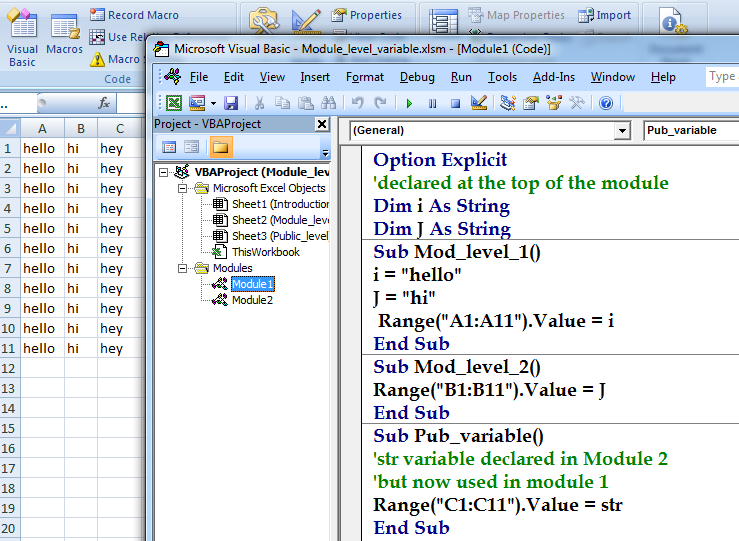Click the Type a question help box

(722, 76)
